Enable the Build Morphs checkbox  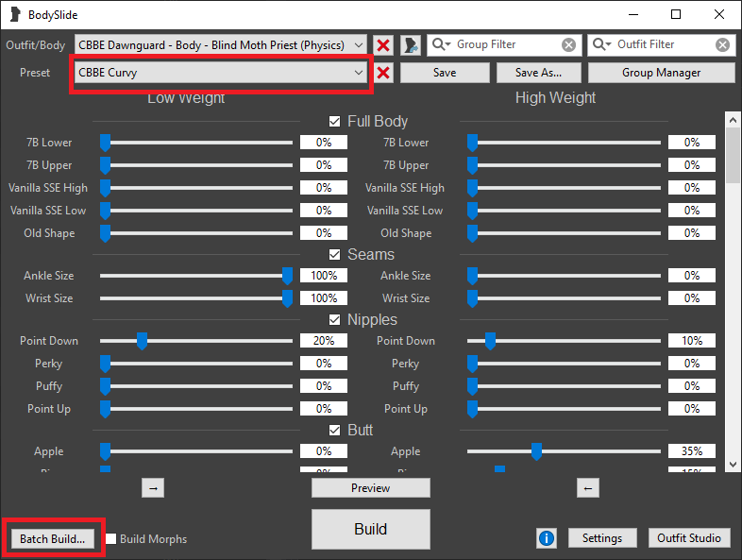click(x=111, y=538)
